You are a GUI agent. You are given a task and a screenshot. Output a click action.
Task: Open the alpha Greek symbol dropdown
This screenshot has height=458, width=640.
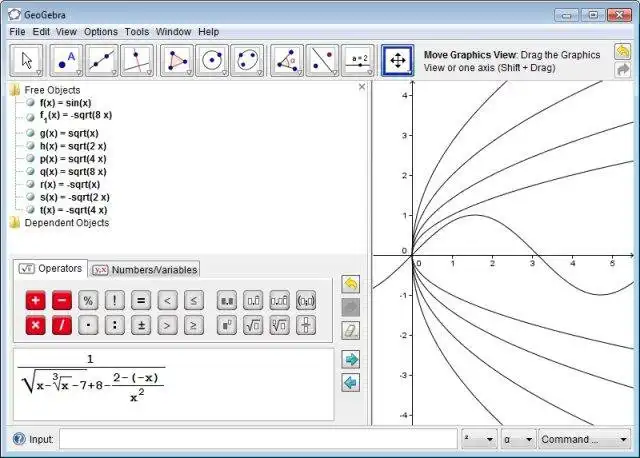[x=518, y=439]
